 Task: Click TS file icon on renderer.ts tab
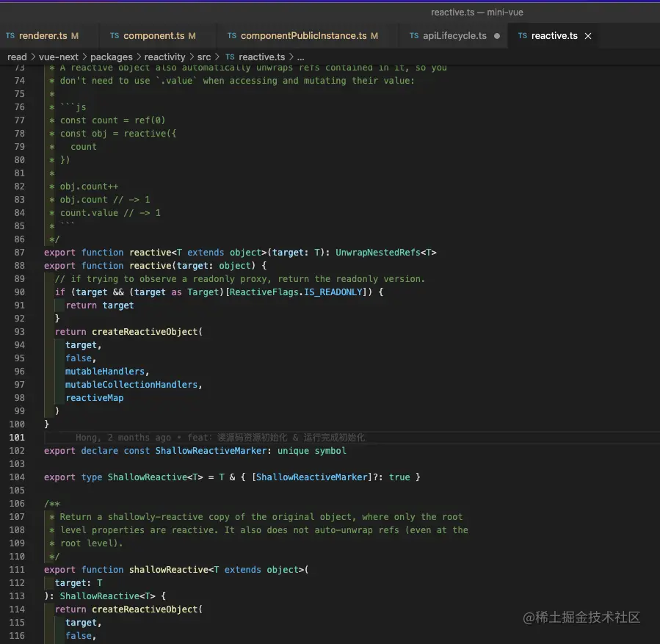click(10, 36)
